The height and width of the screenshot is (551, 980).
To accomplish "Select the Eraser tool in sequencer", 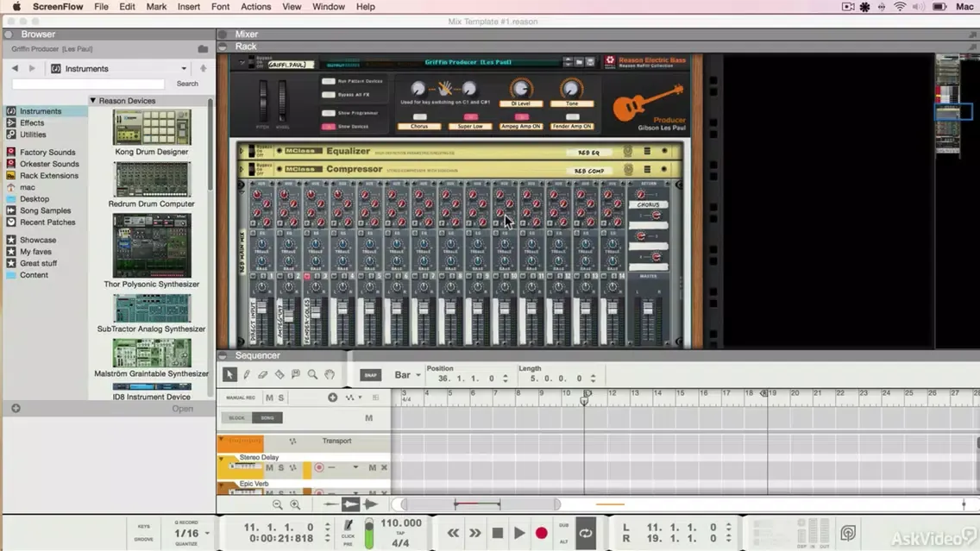I will pos(262,375).
